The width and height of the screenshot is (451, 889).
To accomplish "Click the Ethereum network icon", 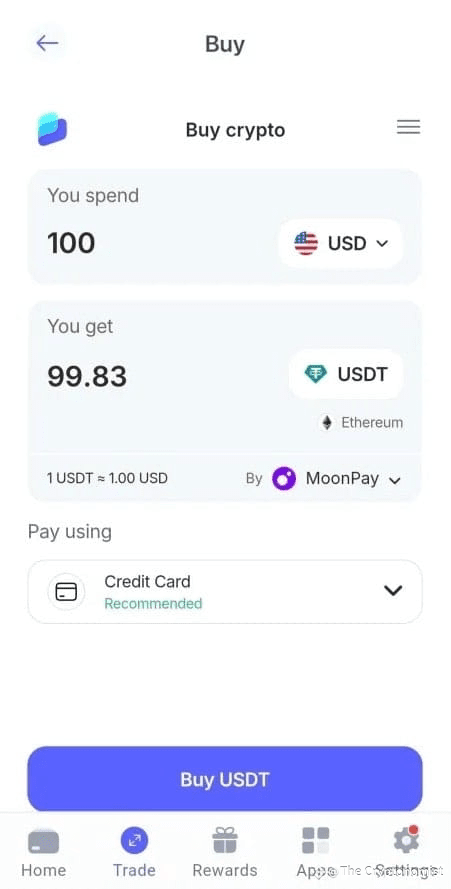I will coord(326,422).
